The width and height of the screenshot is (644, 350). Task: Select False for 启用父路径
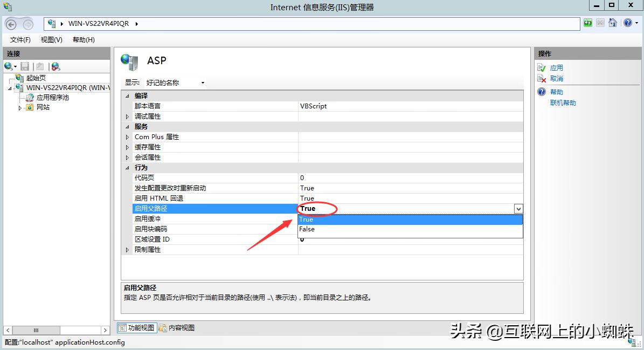(323, 229)
